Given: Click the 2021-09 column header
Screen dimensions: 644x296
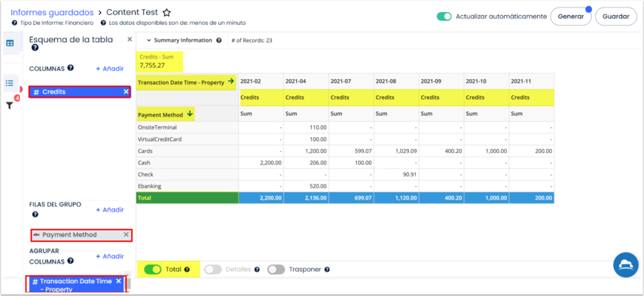Looking at the screenshot, I should pyautogui.click(x=442, y=81).
